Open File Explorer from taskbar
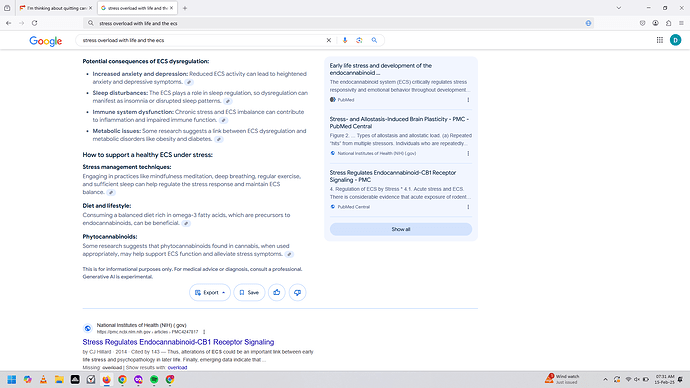690x388 pixels. tap(59, 380)
